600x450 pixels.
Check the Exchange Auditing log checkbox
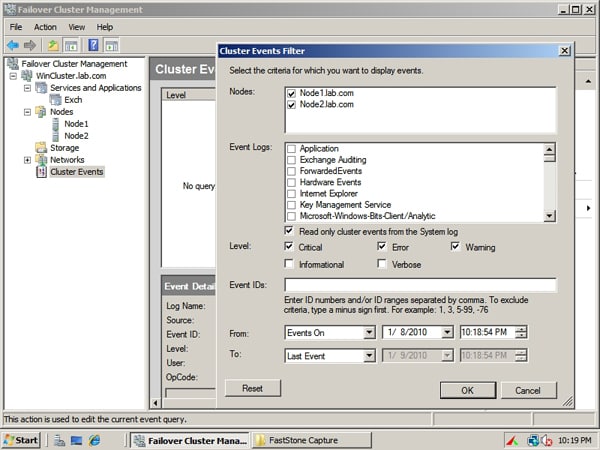point(291,160)
